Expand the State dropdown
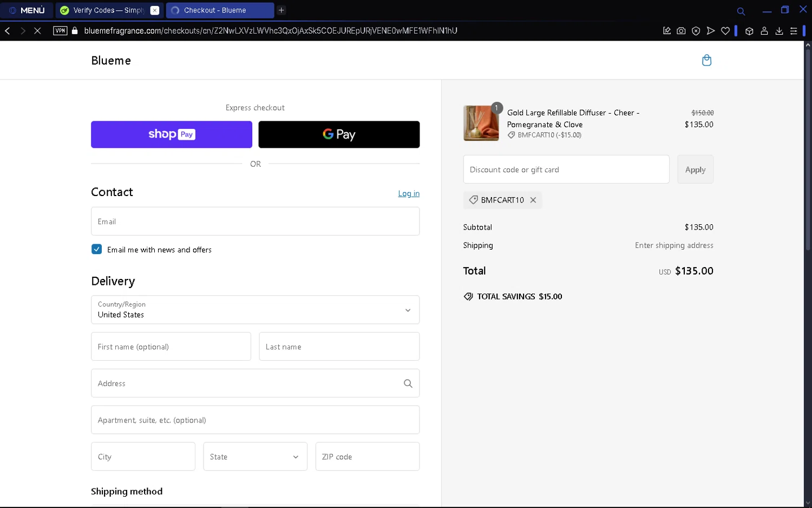Viewport: 812px width, 508px height. [255, 457]
